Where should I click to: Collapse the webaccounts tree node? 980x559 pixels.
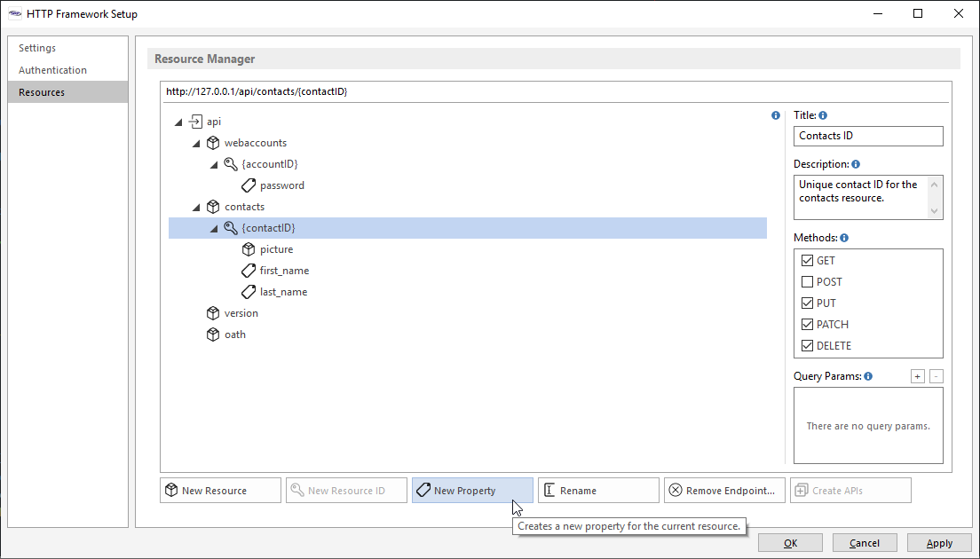point(196,143)
